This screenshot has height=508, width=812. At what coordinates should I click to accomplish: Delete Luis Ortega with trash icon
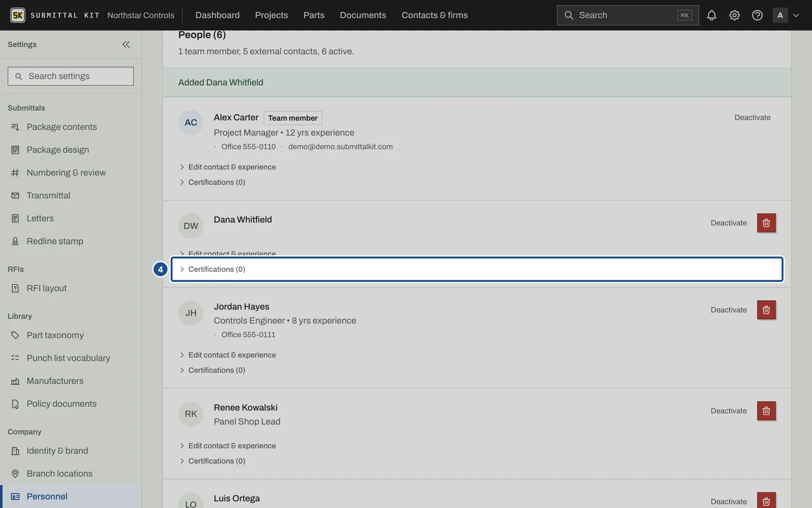pos(766,501)
